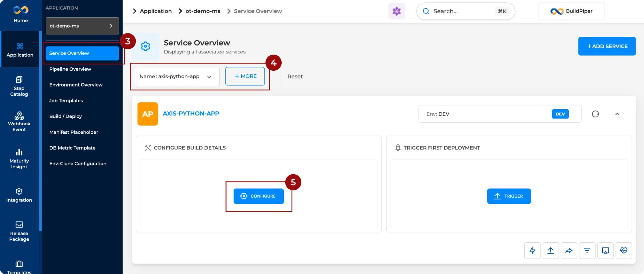This screenshot has height=274, width=644.
Task: Open the AXIS-PYTHON-APP service link
Action: click(191, 113)
